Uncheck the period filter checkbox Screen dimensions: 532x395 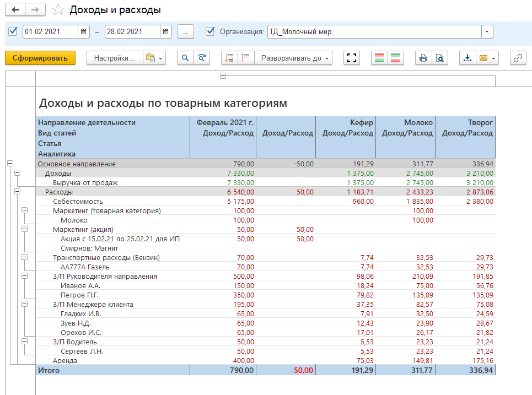click(x=13, y=31)
